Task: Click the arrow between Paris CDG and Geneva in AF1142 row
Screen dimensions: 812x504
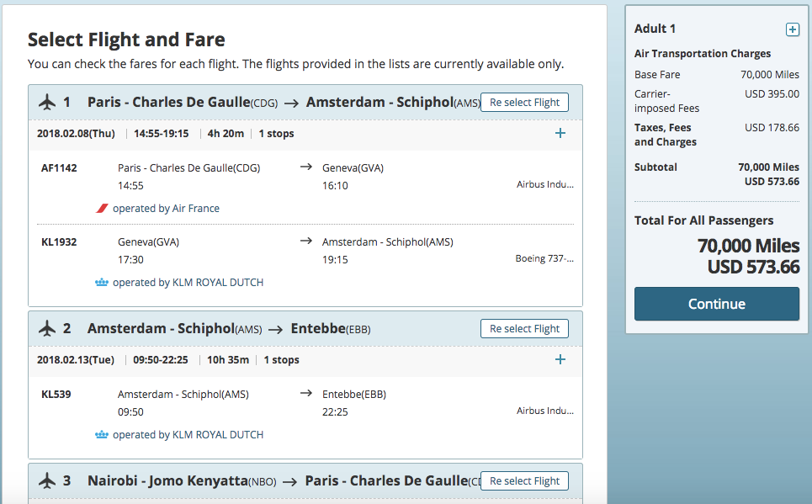Action: pos(306,167)
